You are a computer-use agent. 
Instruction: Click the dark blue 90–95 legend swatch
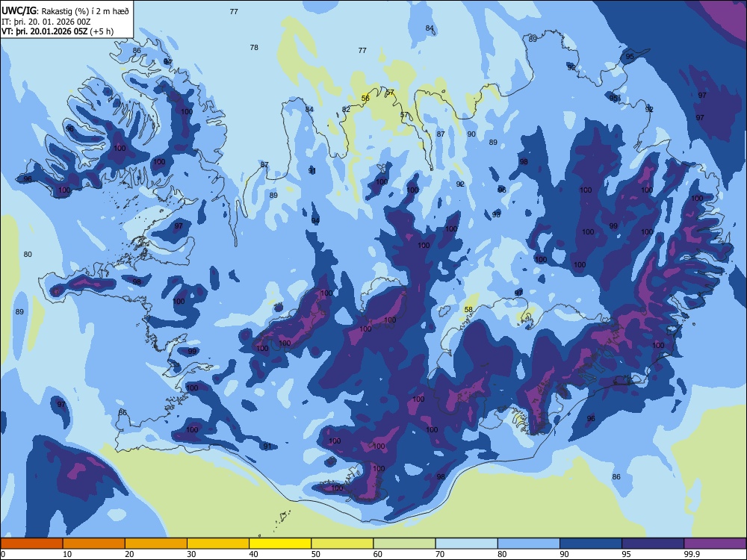tap(591, 544)
